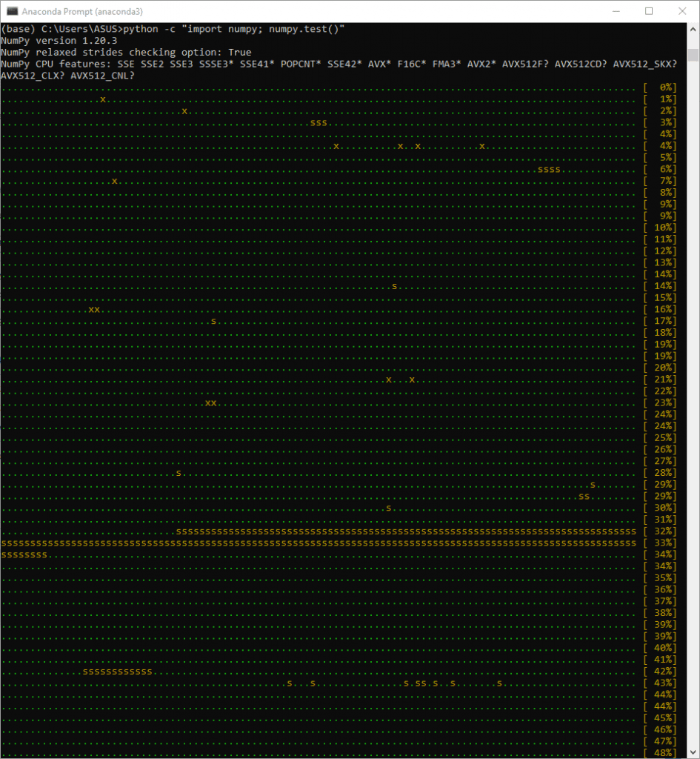Click the relaxed strides checking True text
Screen dimensions: 700x759
(x=126, y=52)
